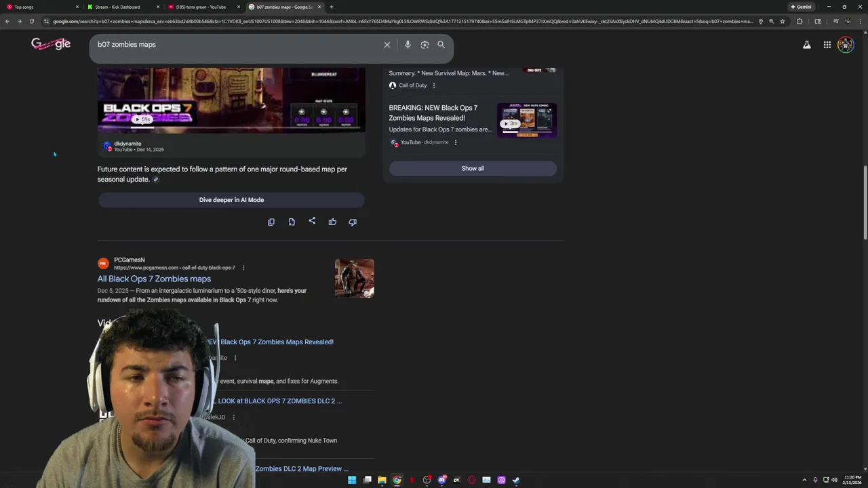Open Discord from taskbar

pyautogui.click(x=441, y=480)
